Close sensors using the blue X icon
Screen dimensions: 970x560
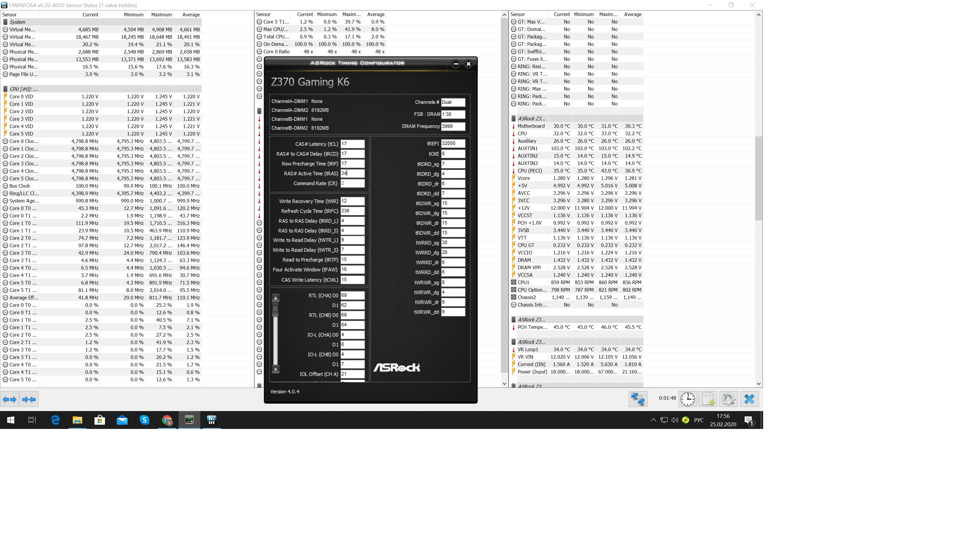(x=749, y=399)
